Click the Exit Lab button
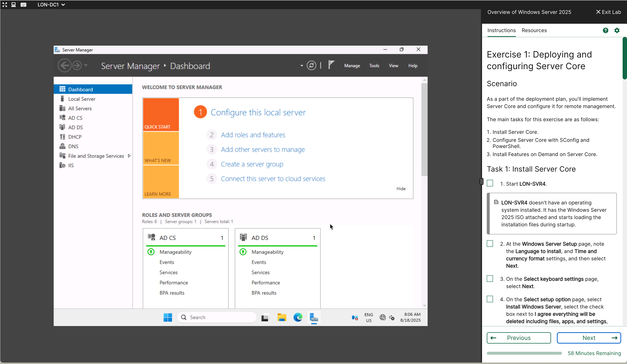This screenshot has width=627, height=364. (x=608, y=12)
